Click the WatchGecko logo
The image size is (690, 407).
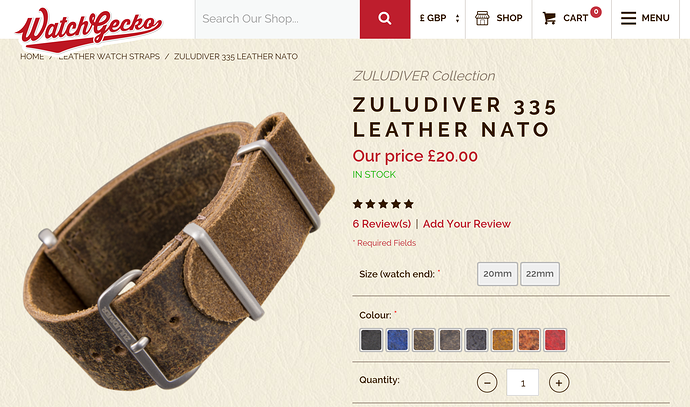pyautogui.click(x=89, y=29)
